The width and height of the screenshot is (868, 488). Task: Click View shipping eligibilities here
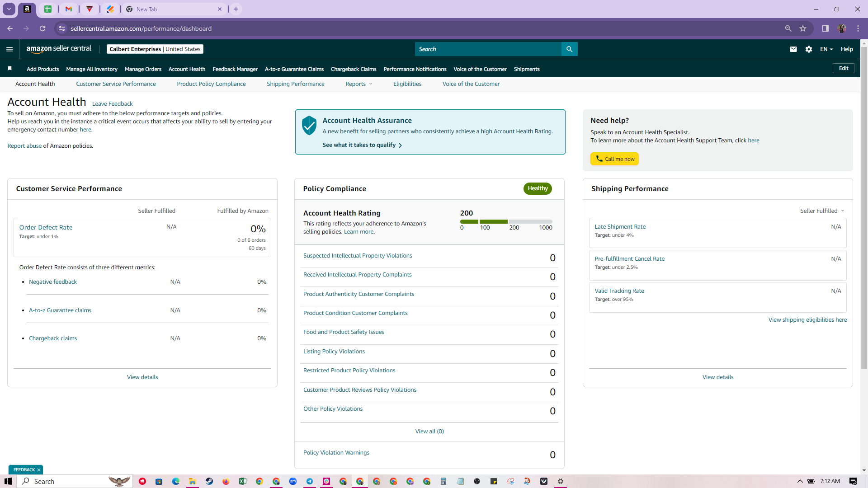(x=807, y=320)
